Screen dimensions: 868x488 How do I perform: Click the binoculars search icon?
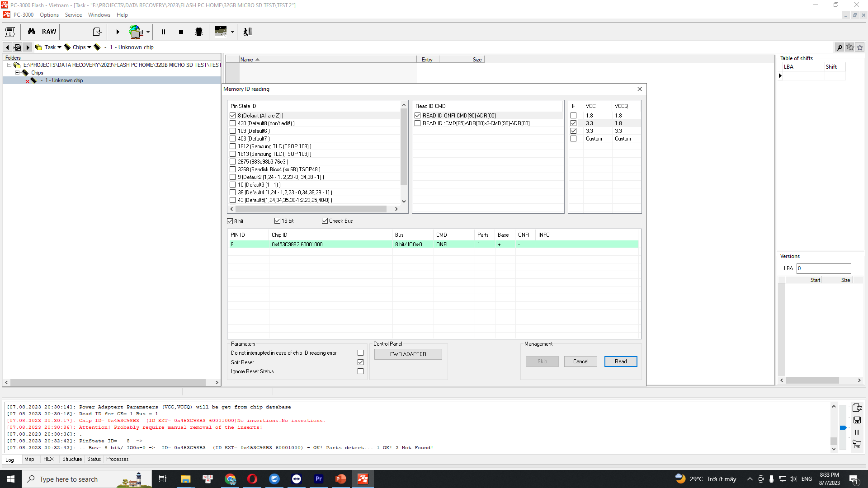[31, 31]
